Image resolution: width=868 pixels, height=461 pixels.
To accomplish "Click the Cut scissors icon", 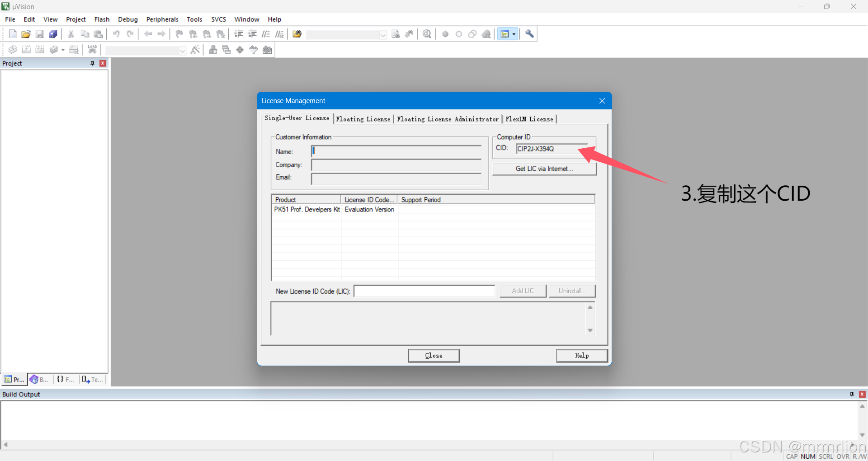I will tap(71, 34).
